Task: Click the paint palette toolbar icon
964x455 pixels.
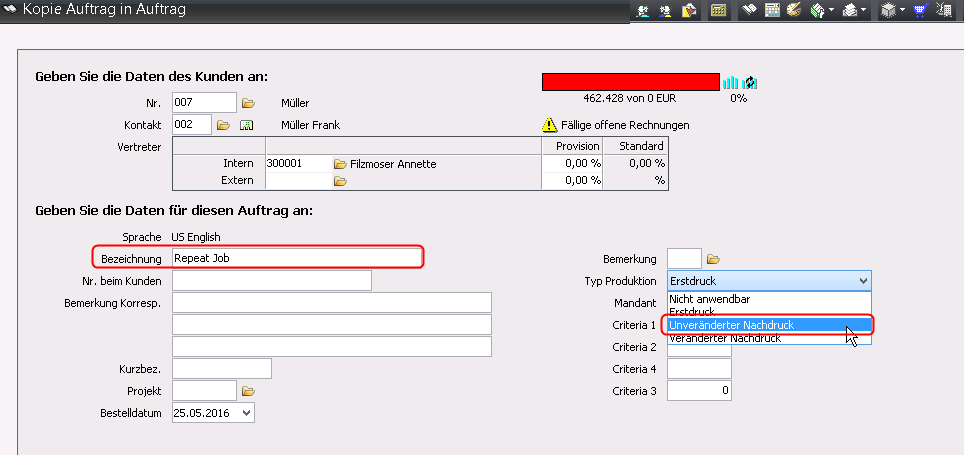Action: tap(794, 10)
